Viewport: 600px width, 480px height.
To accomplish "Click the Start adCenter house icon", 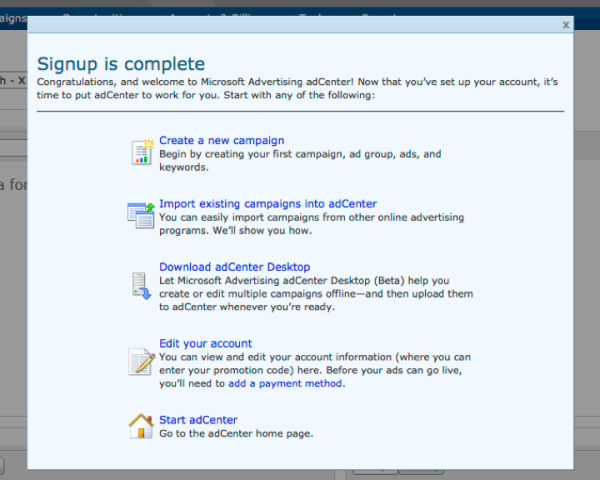I will [141, 426].
